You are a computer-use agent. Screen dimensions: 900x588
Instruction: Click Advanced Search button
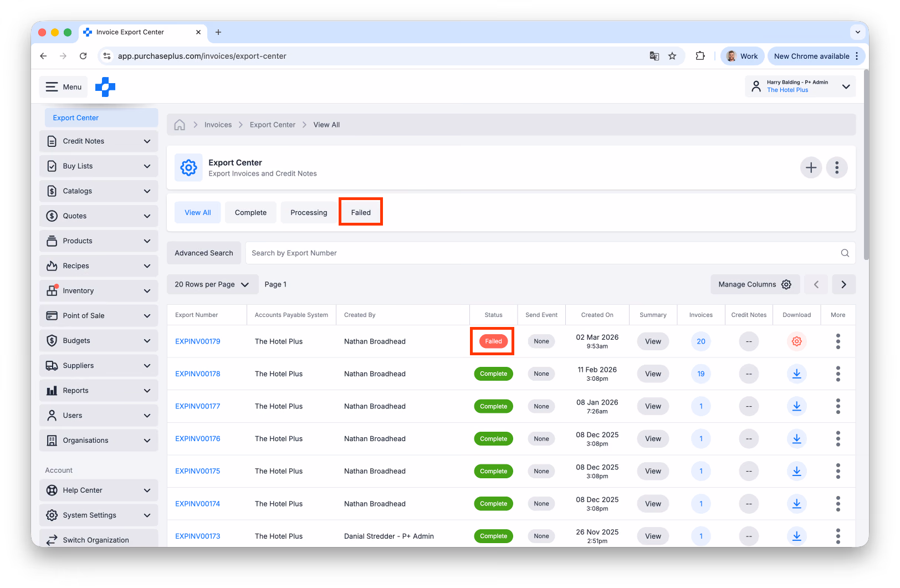[204, 253]
